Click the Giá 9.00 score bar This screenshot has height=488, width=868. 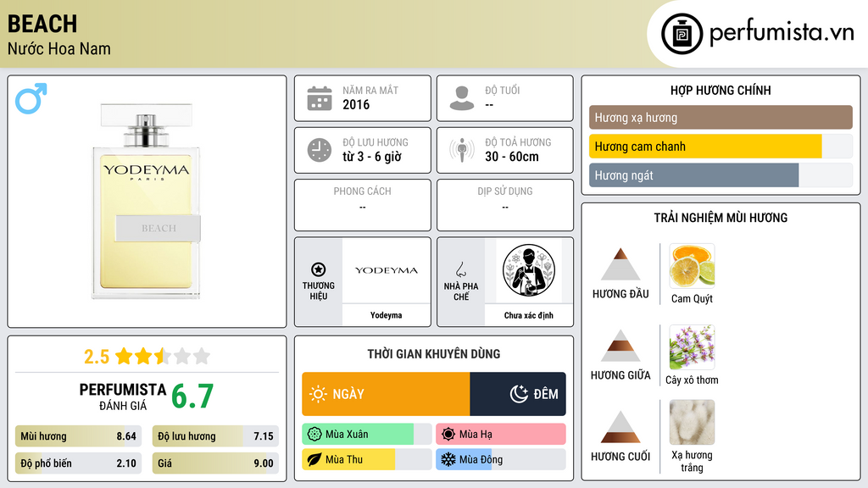tap(215, 463)
